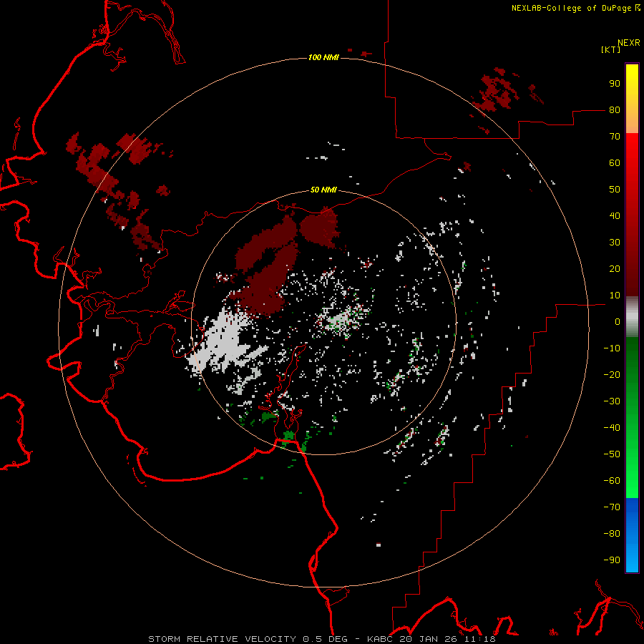Select the -50 scale value
The image size is (644, 644).
click(612, 454)
